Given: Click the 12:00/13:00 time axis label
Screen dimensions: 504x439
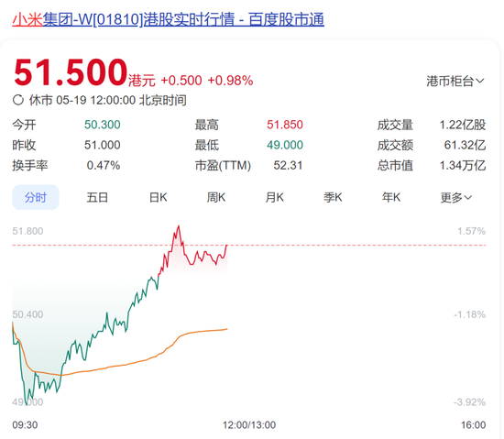Looking at the screenshot, I should 249,425.
